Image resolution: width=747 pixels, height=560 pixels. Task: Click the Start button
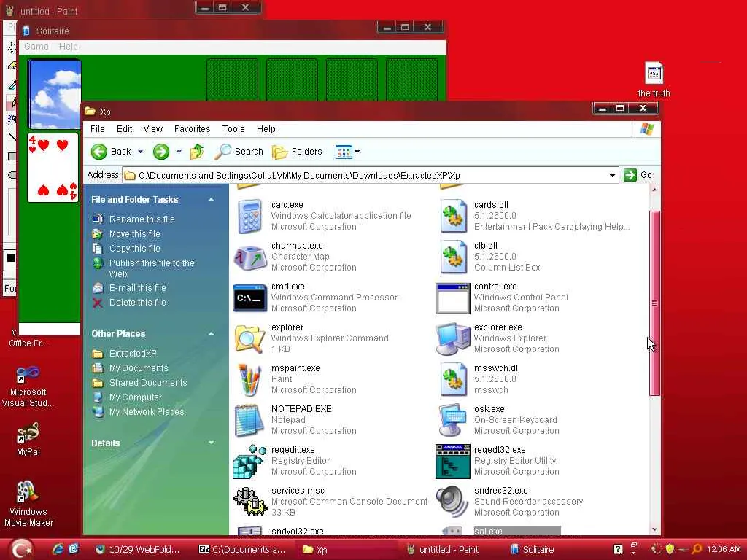[21, 549]
